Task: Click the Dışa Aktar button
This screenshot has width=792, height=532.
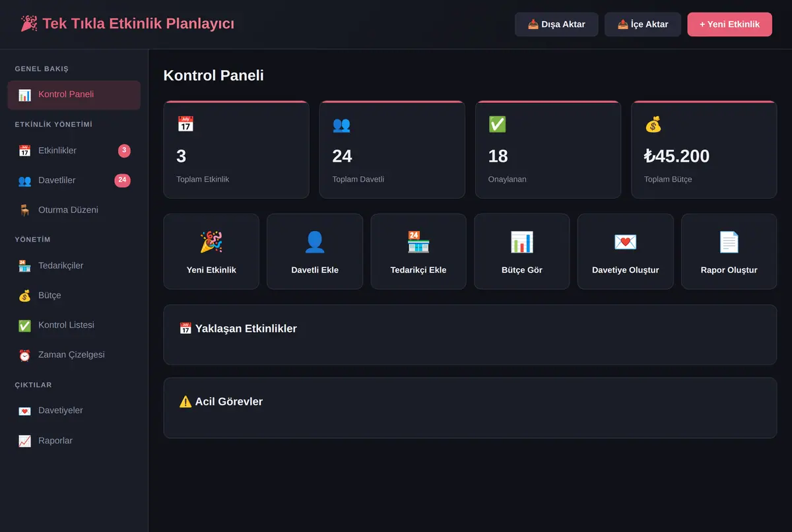Action: (x=556, y=24)
